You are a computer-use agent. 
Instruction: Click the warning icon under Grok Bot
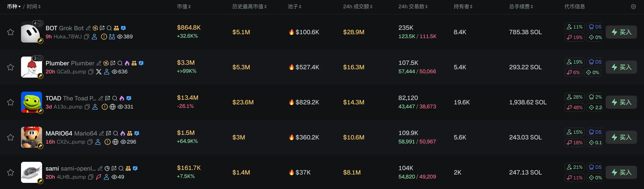point(104,37)
